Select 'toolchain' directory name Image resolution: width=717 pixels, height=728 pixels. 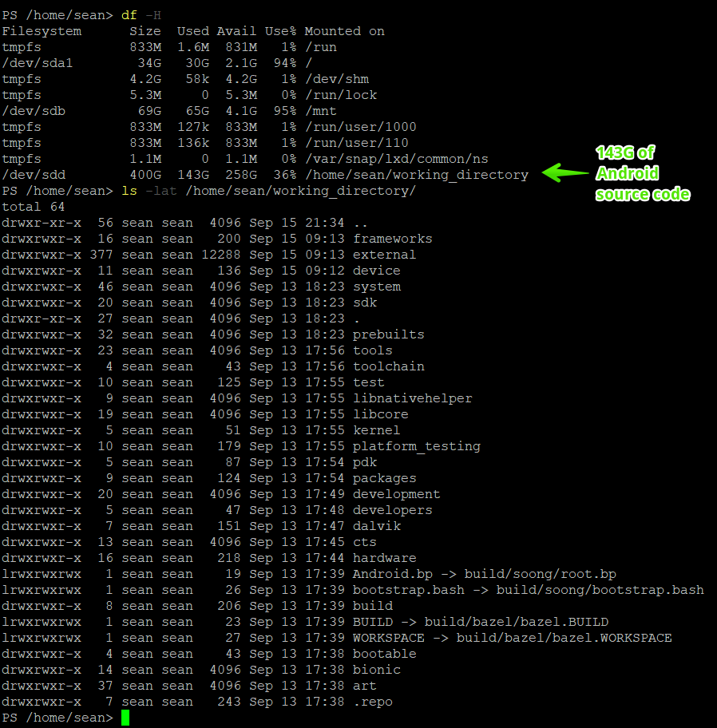click(x=388, y=366)
